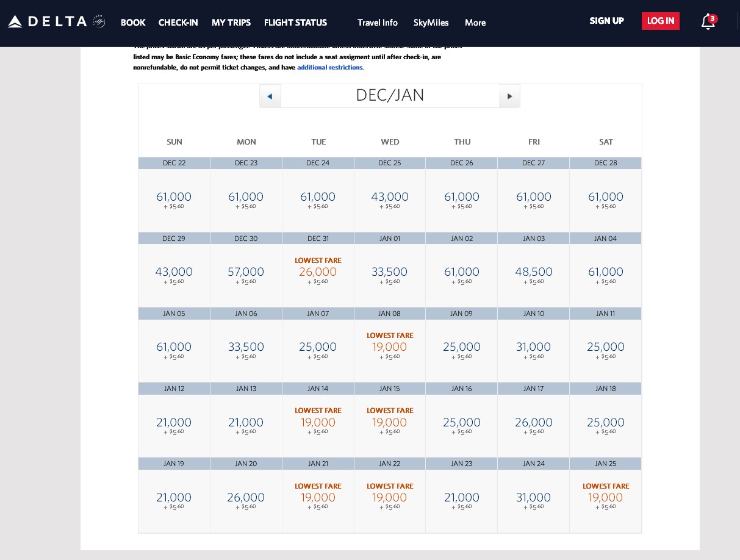740x560 pixels.
Task: Choose the 19,000 fare on Jan 14
Action: pos(318,422)
